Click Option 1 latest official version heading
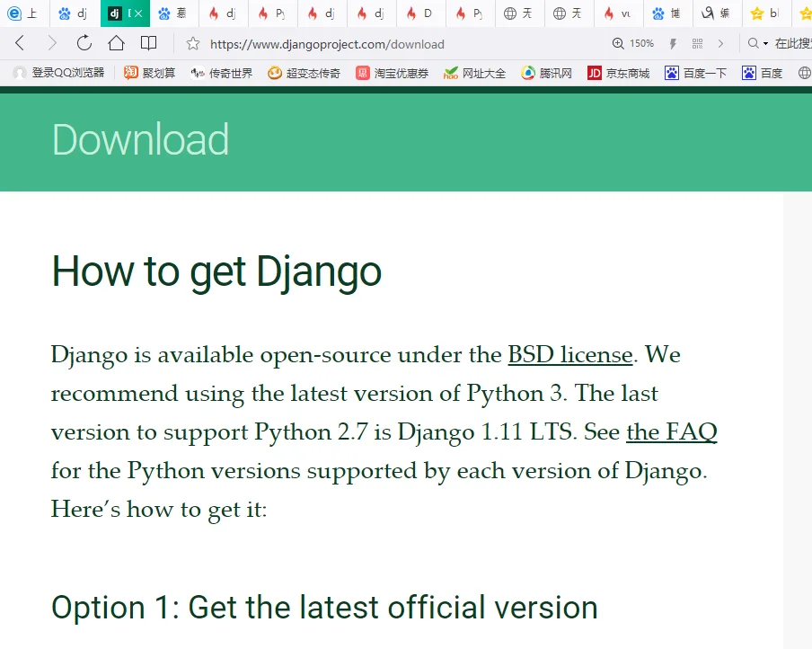Screen dimensions: 812x649 tap(324, 608)
